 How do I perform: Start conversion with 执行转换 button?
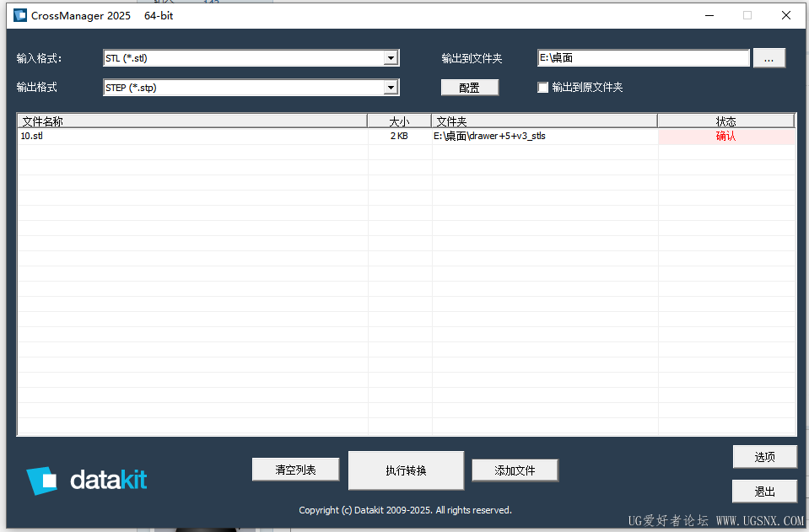(406, 470)
